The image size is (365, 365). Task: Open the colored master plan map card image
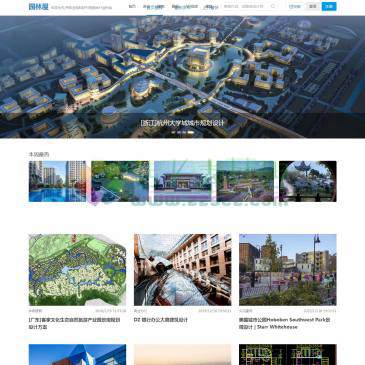coord(77,270)
